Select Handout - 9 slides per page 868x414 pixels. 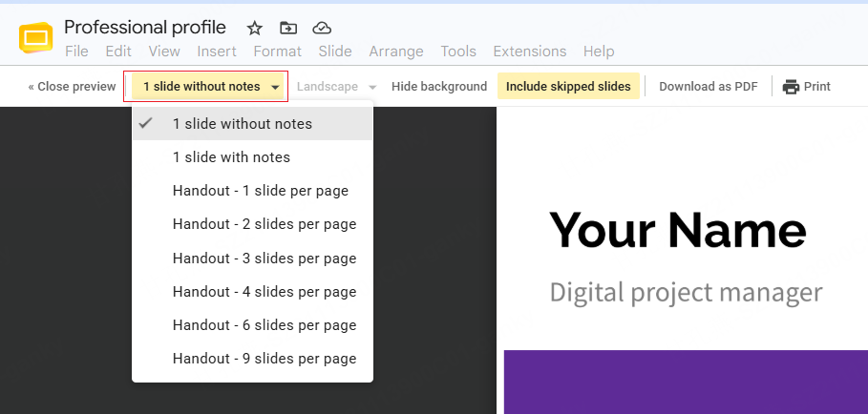point(252,359)
